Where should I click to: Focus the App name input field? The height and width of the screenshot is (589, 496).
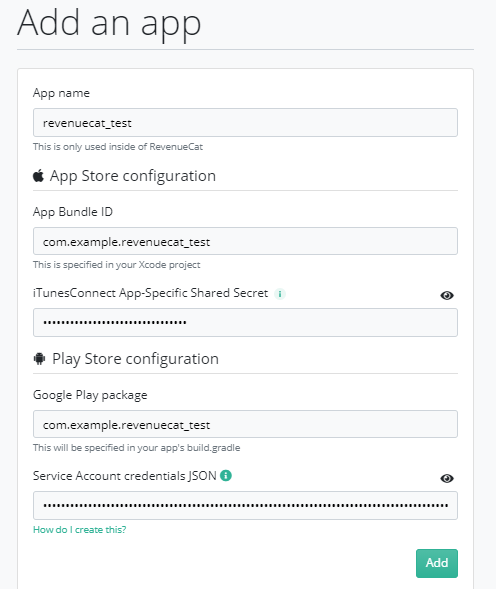pos(245,123)
